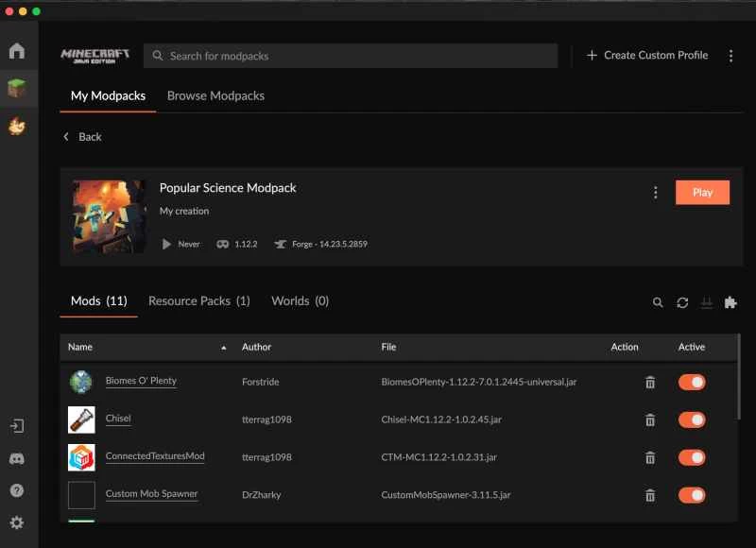Click the search magnifier above the mods list
Screen dimensions: 756x548
point(658,302)
